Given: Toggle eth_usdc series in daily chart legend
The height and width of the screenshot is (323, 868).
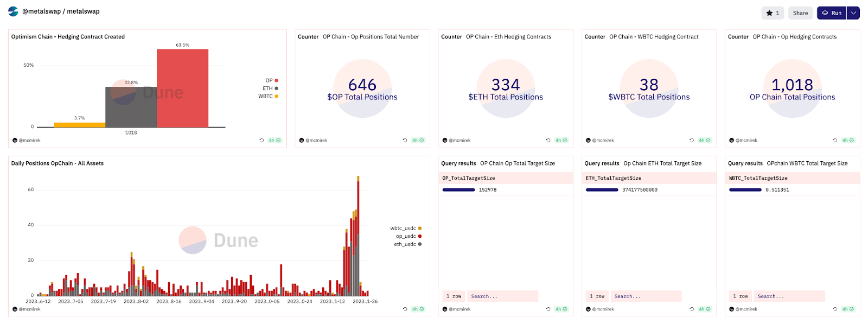Looking at the screenshot, I should [x=407, y=244].
